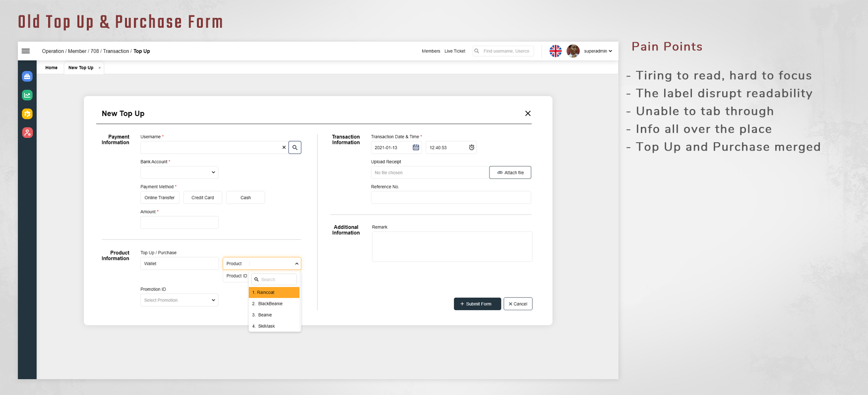Screen dimensions: 868x395
Task: Click the time field 12:40:53
Action: [x=451, y=147]
